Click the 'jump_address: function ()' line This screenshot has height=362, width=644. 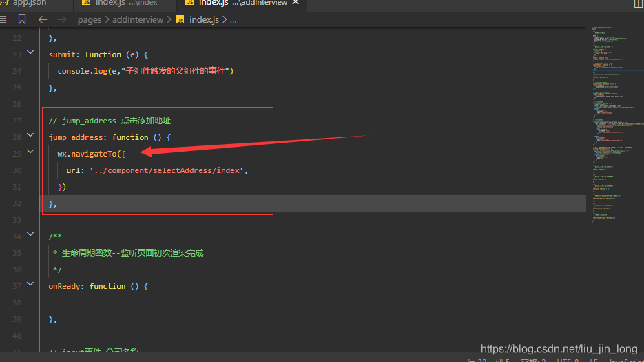110,137
